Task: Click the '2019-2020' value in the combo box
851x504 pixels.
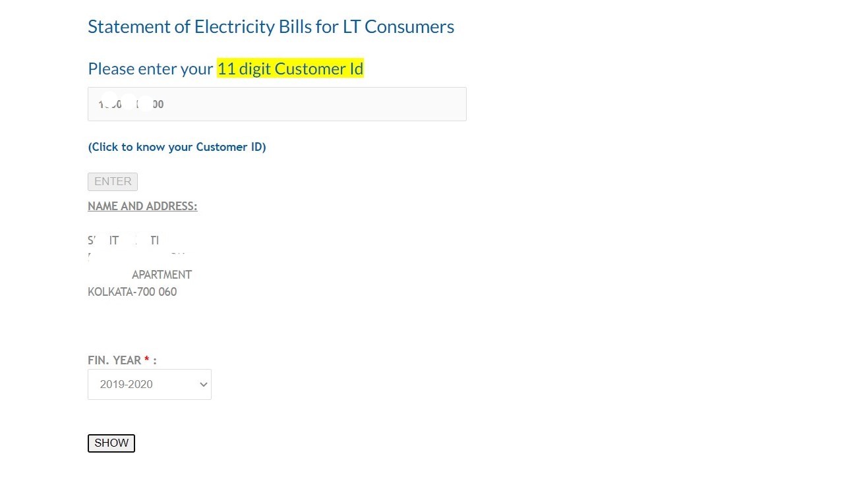Action: pyautogui.click(x=126, y=385)
